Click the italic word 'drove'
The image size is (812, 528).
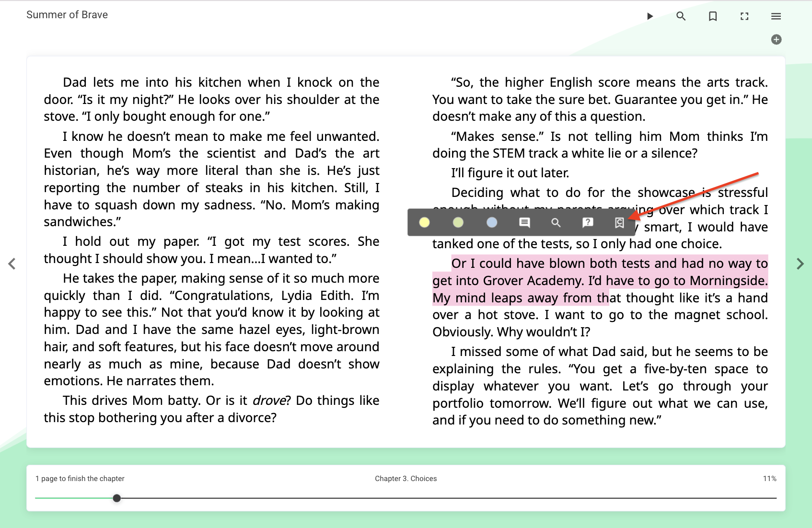click(x=269, y=401)
